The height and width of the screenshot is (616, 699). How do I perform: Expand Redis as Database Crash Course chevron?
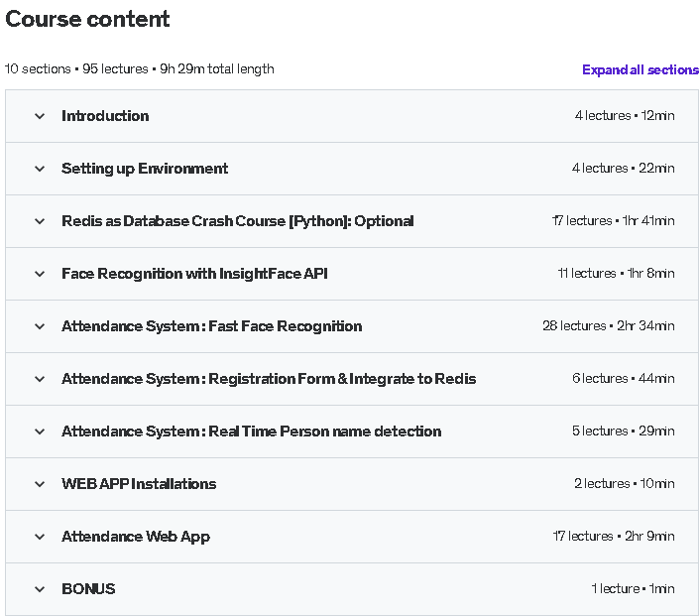(40, 221)
